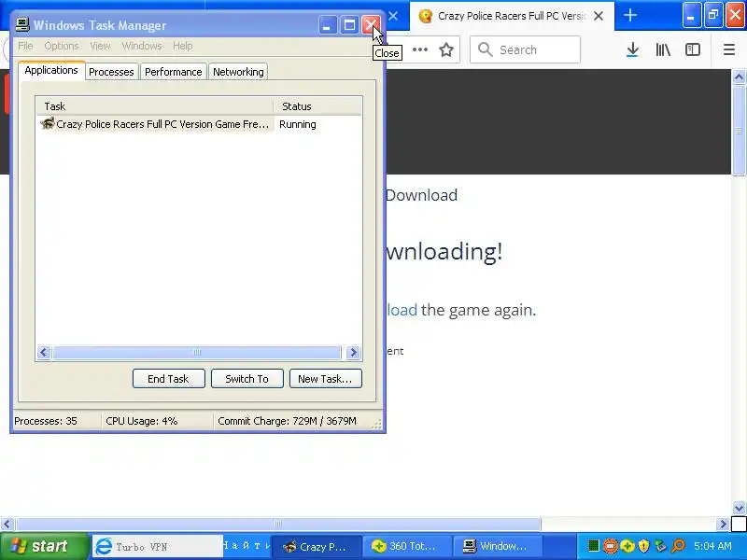The width and height of the screenshot is (747, 560).
Task: Open the browser hamburger menu
Action: [729, 49]
